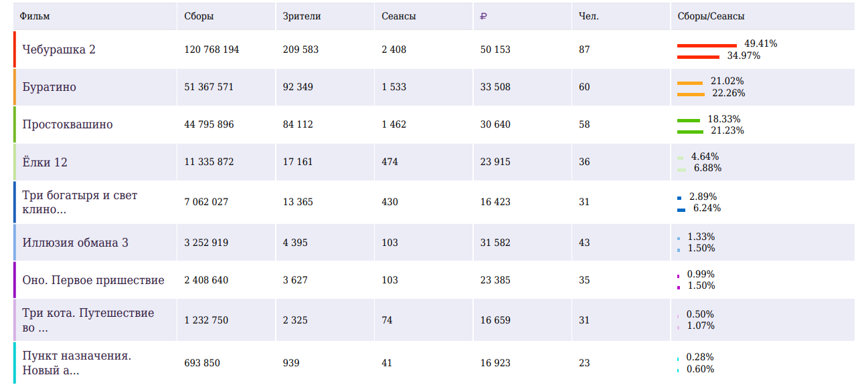Select the Сборы/Сеансы column header

pyautogui.click(x=711, y=17)
